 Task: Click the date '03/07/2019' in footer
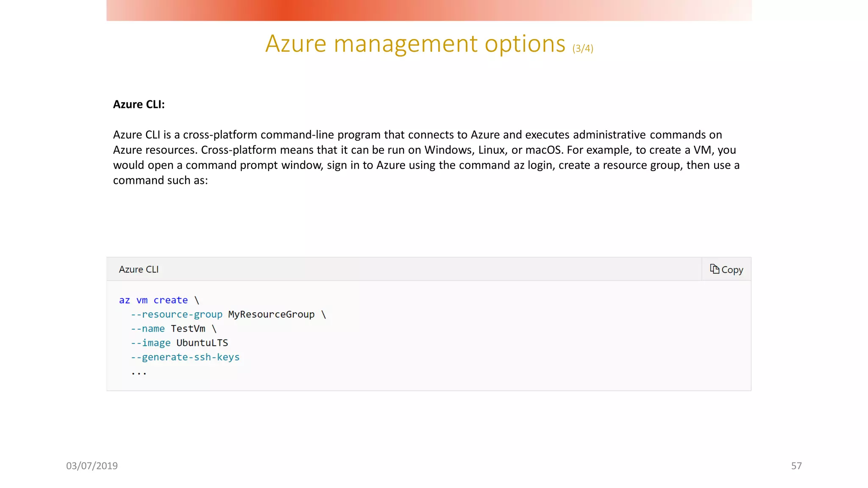92,466
